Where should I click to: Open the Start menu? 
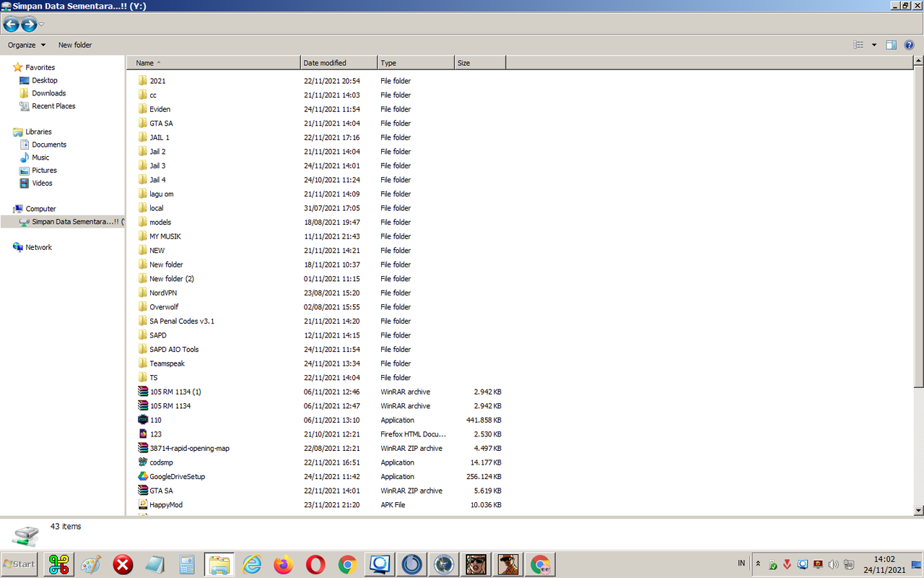click(19, 564)
